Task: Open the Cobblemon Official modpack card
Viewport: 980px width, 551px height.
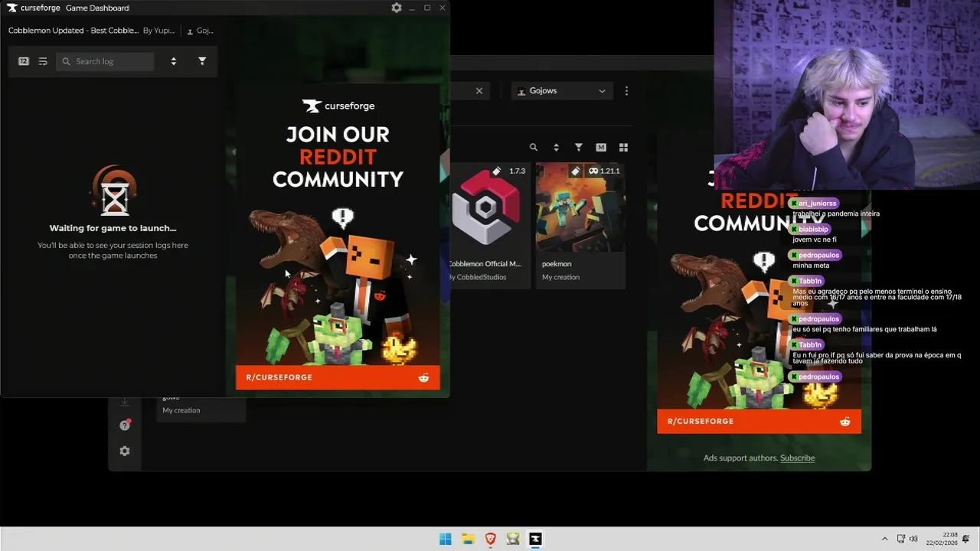Action: [x=489, y=225]
